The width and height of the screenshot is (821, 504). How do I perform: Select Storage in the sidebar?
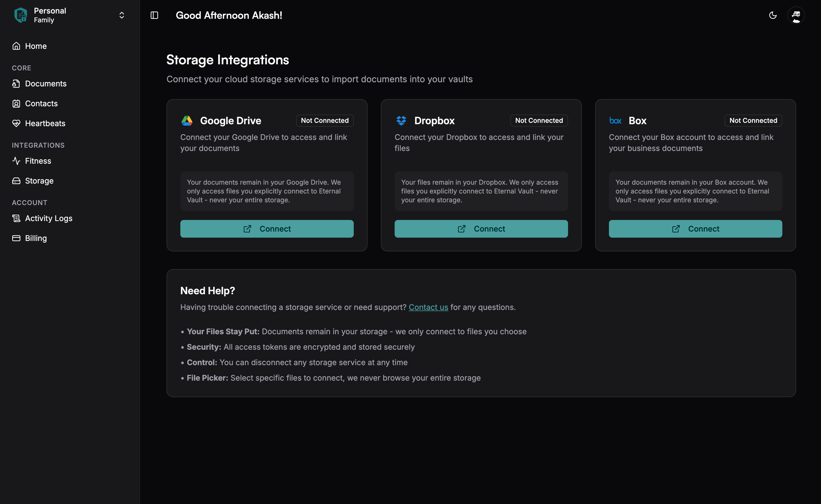70,181
